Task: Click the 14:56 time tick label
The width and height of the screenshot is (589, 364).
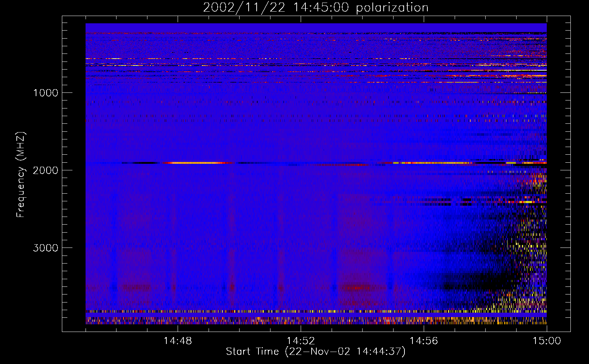Action: pos(424,341)
